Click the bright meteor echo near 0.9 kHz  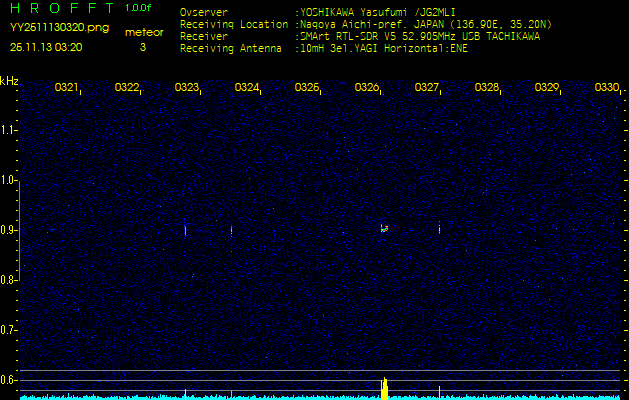tap(384, 228)
